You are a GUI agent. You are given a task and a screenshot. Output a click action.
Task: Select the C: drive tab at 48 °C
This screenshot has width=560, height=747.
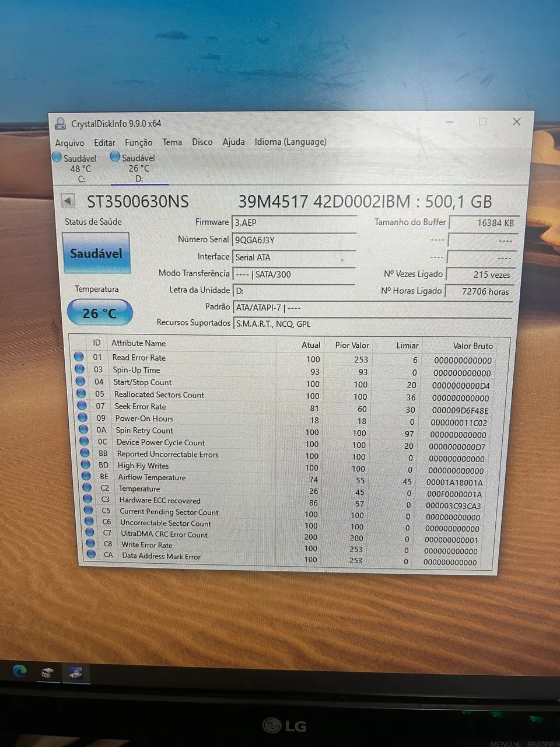[x=76, y=168]
